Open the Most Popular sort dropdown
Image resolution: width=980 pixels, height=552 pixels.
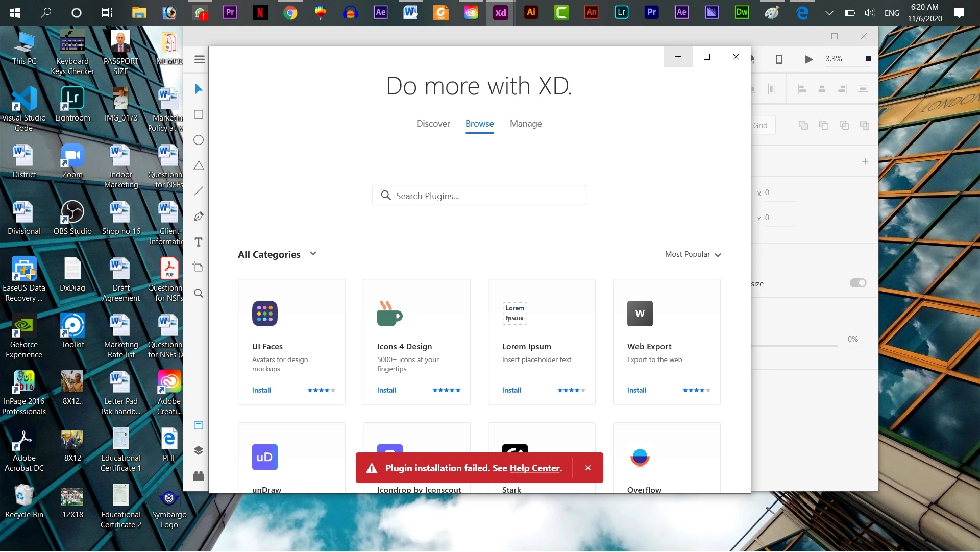693,254
